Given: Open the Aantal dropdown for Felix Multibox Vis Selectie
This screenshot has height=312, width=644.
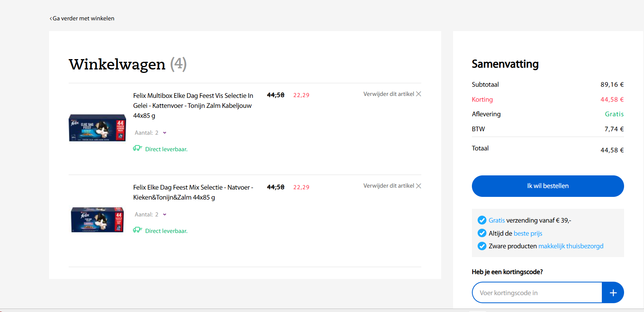Looking at the screenshot, I should 151,133.
